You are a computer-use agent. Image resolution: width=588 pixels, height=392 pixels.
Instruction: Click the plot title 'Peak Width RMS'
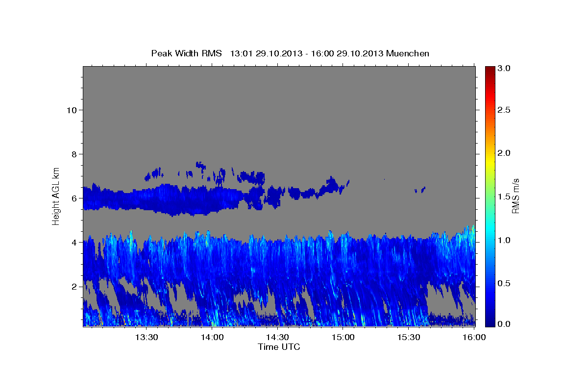186,53
